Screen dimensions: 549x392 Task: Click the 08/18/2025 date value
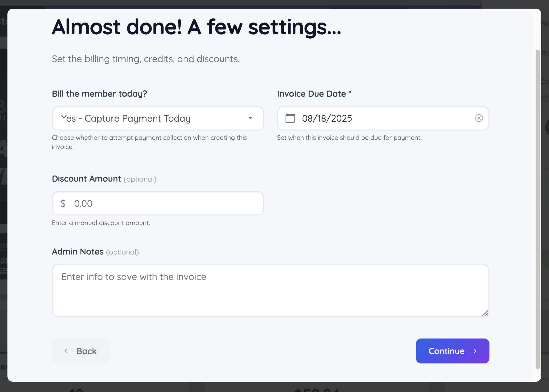tap(327, 119)
